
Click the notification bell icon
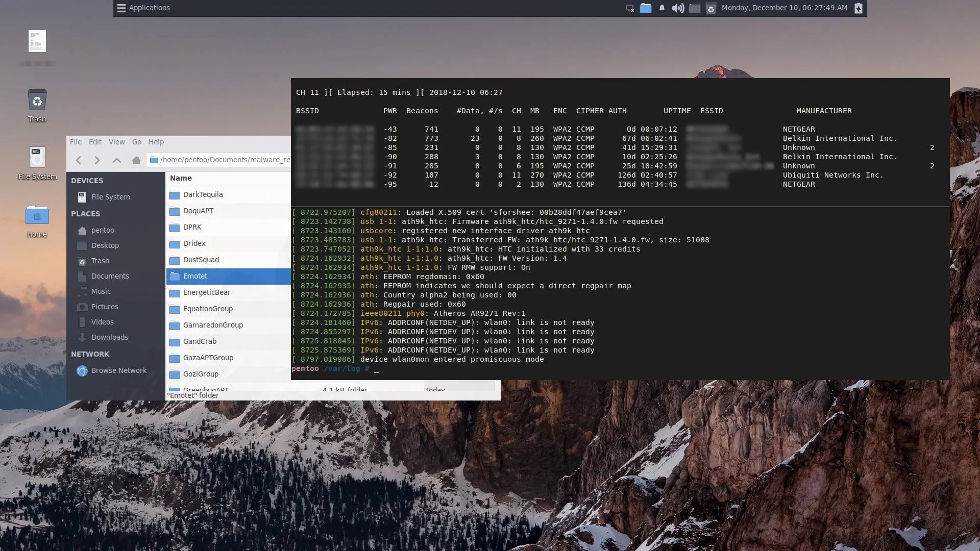[x=662, y=8]
